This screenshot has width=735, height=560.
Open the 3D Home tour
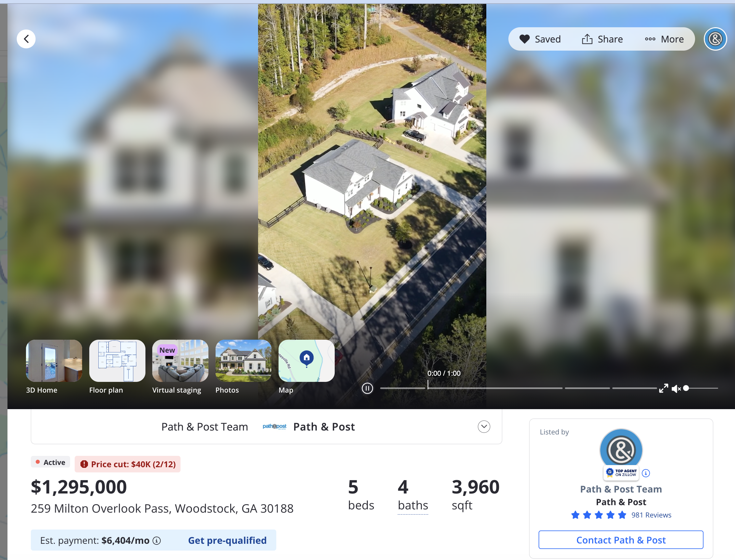point(54,367)
